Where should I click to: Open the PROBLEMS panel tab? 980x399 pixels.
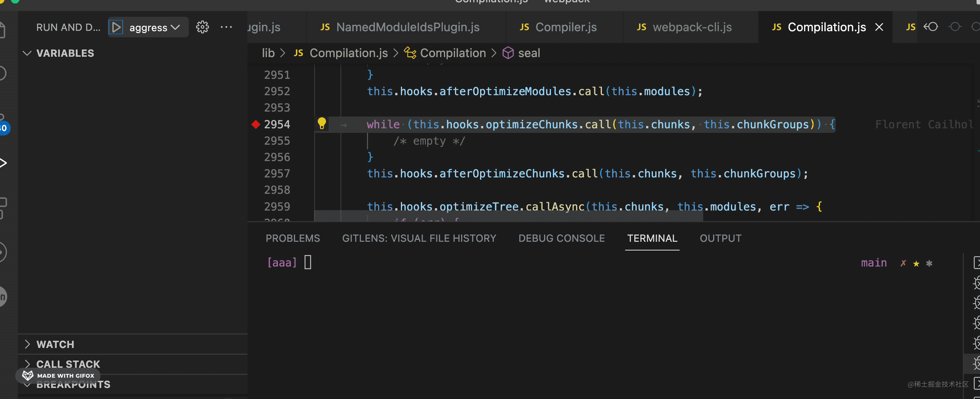click(293, 238)
